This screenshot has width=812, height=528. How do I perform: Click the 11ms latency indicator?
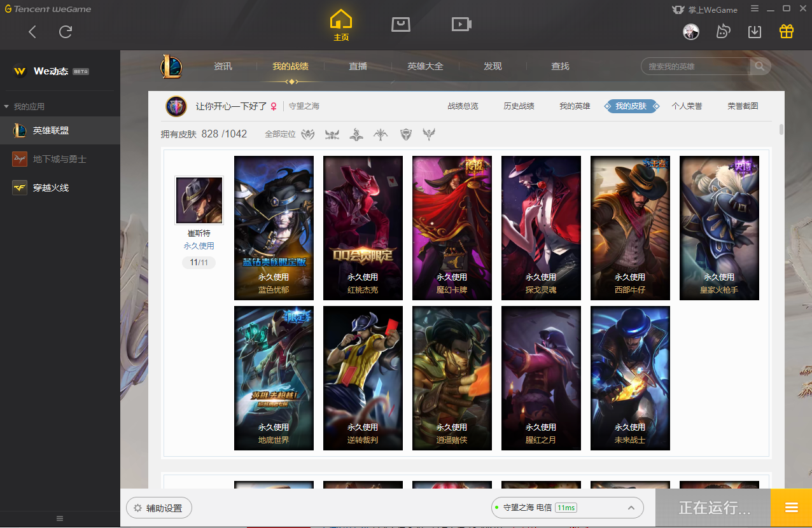coord(566,508)
